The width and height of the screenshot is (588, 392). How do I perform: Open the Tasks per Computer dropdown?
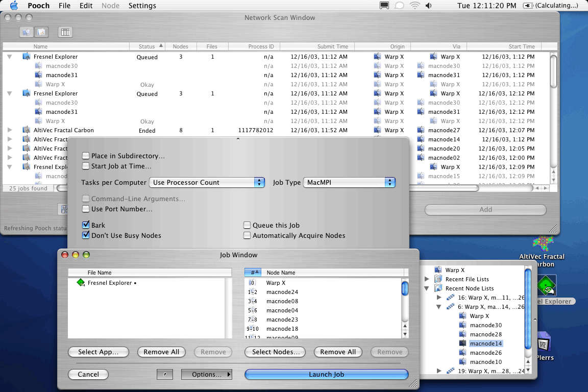point(207,182)
